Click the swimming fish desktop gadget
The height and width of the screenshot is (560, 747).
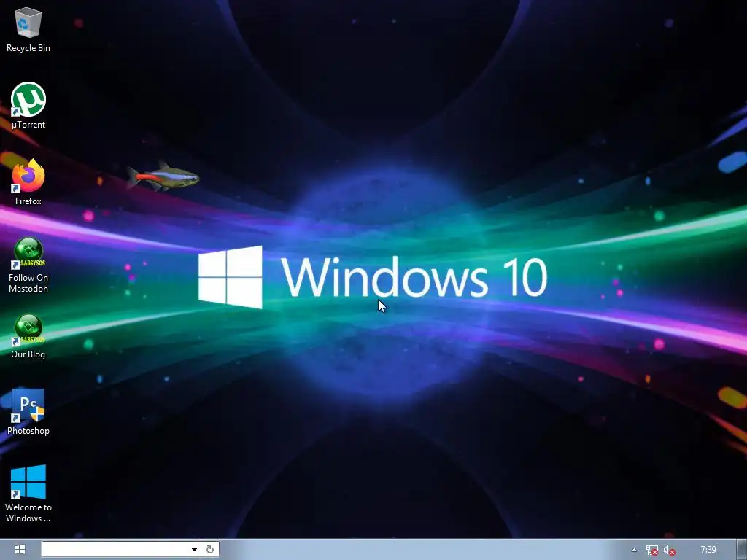pos(163,176)
